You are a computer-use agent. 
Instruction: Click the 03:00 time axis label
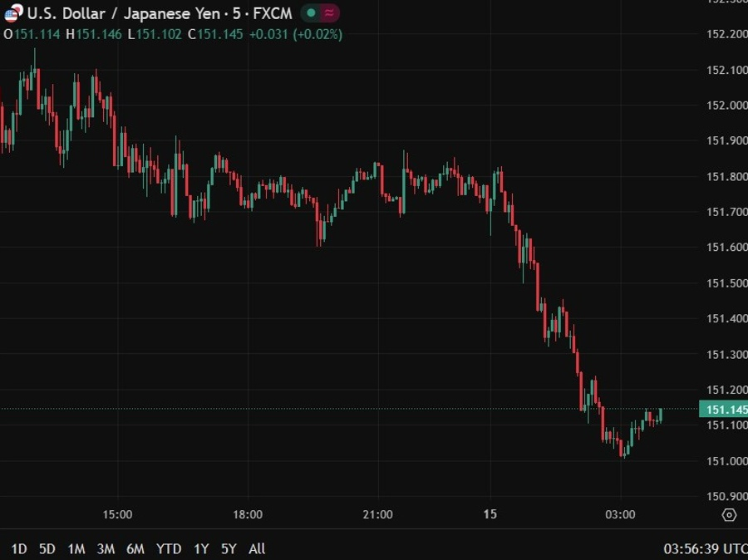pos(621,514)
